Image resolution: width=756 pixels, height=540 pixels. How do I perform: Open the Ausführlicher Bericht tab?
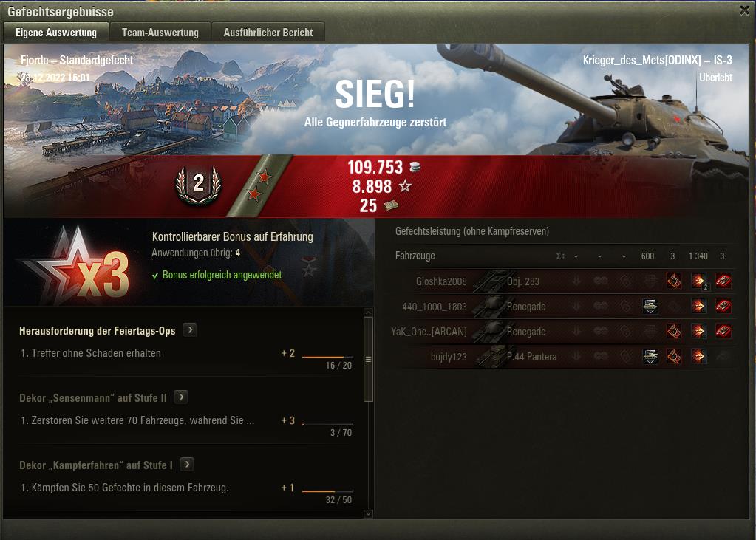(x=268, y=33)
